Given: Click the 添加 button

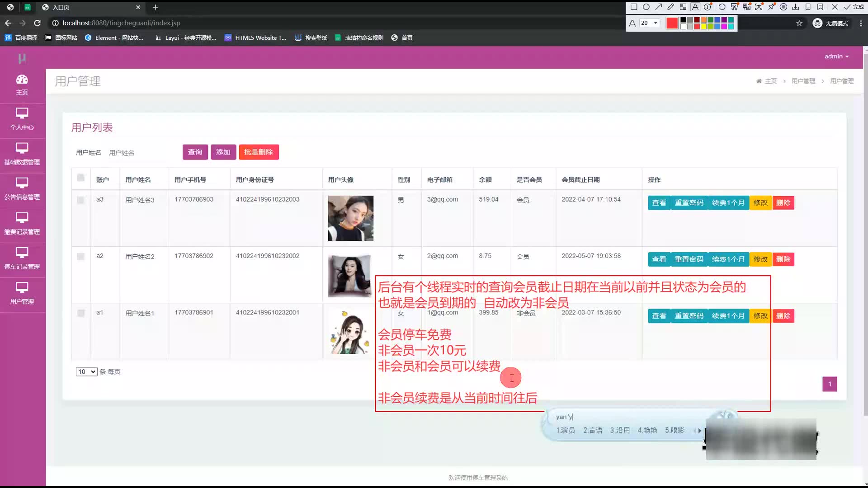Looking at the screenshot, I should coord(223,152).
